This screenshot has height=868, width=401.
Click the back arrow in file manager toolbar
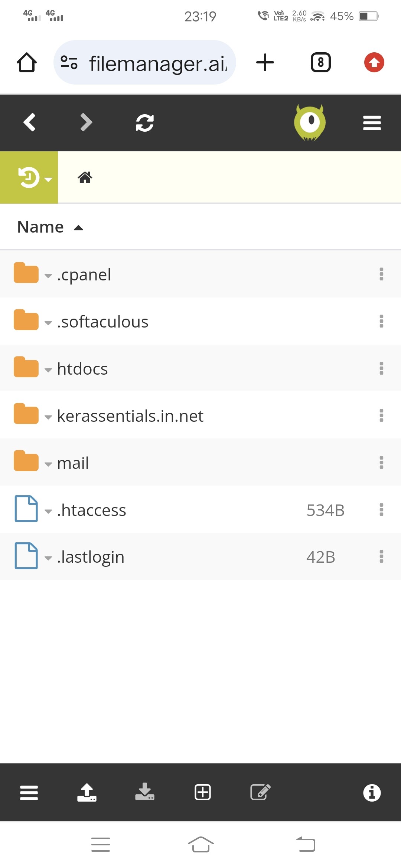[29, 122]
